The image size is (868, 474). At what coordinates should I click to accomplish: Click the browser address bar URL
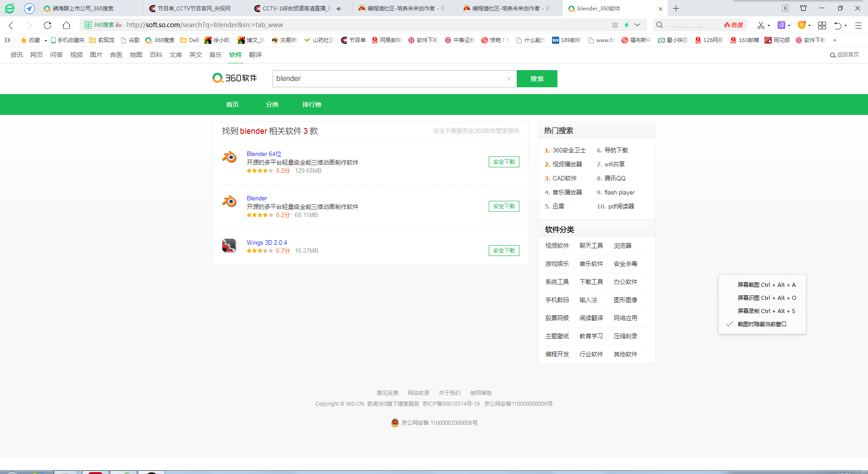pos(205,25)
